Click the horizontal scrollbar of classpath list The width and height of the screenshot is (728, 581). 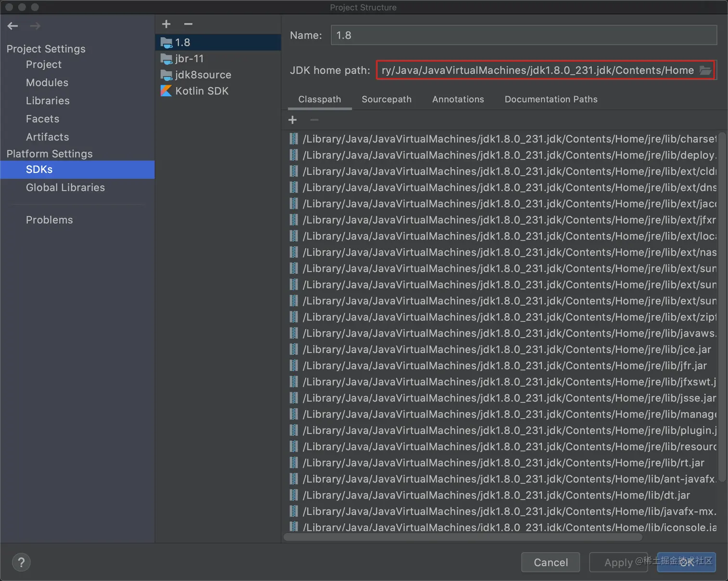click(463, 537)
